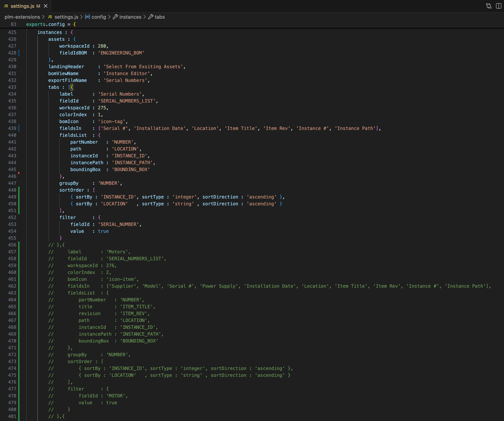Click line number 452 in gutter
Image resolution: width=504 pixels, height=421 pixels.
point(12,218)
